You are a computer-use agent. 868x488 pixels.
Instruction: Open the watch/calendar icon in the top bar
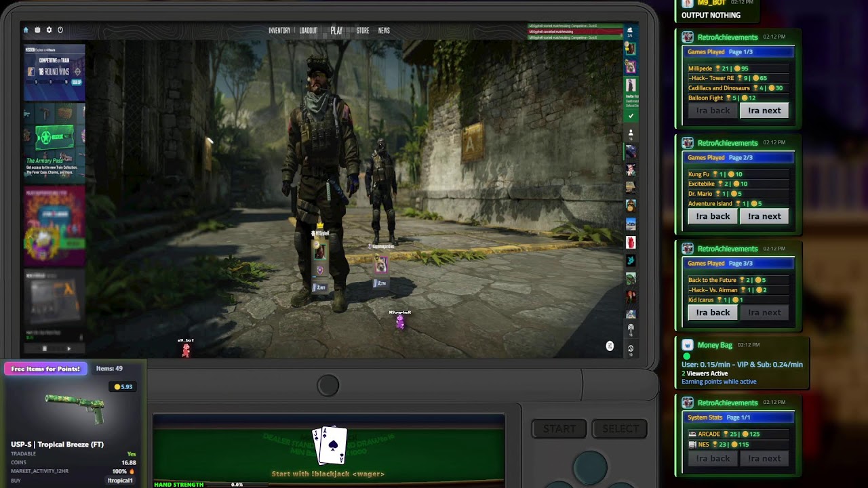37,30
